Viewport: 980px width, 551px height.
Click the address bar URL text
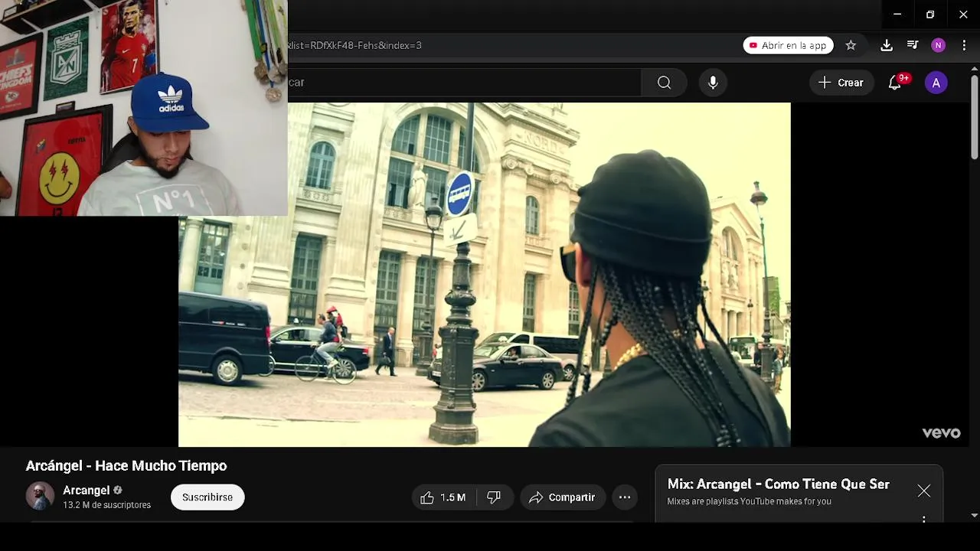[354, 45]
